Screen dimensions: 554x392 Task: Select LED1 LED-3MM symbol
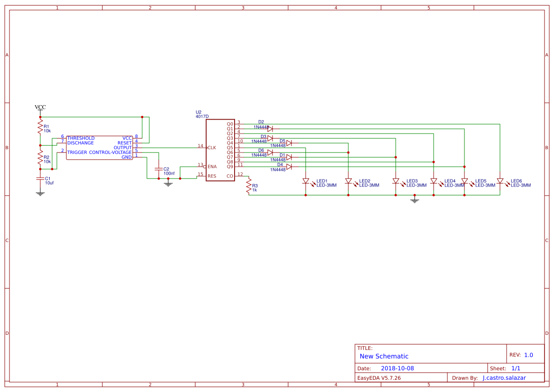(x=306, y=181)
